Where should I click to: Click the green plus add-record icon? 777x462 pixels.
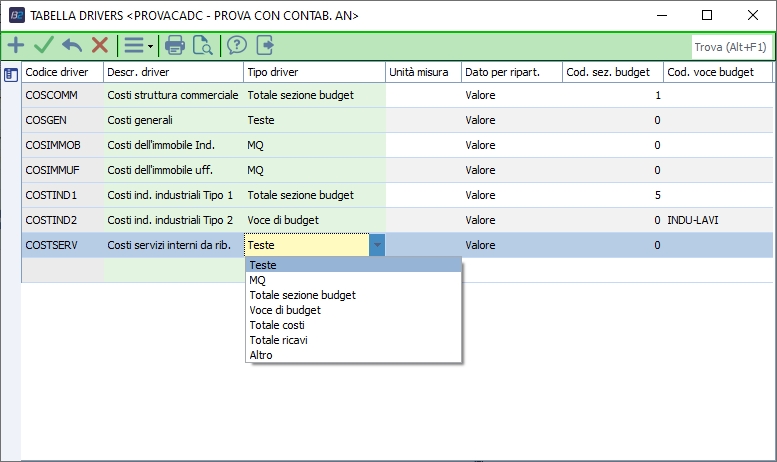pos(15,45)
